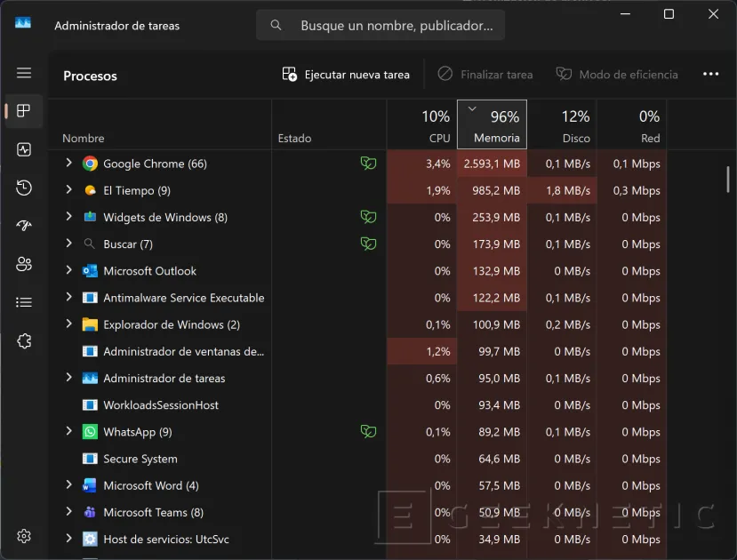Open the Details sidebar icon
Image resolution: width=737 pixels, height=560 pixels.
tap(24, 302)
